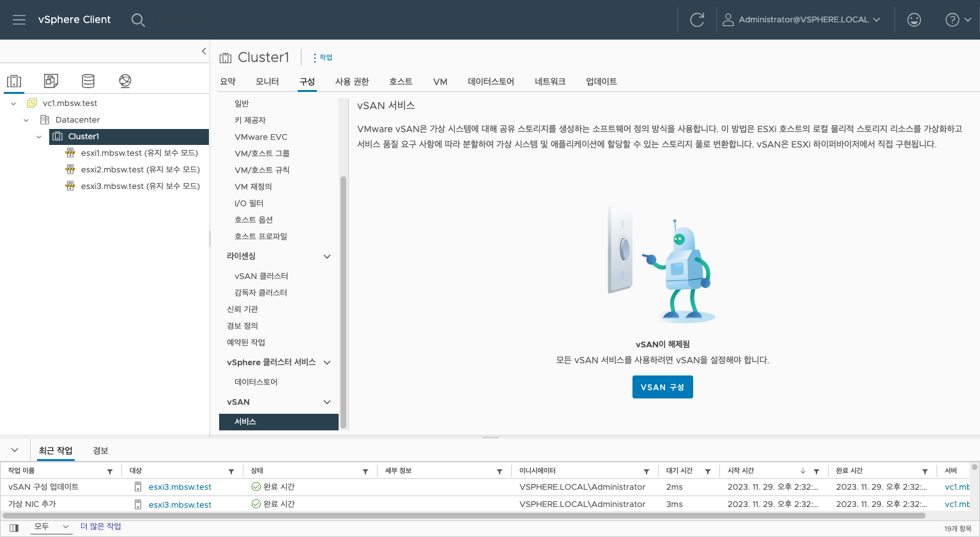
Task: Click the refresh icon in header
Action: coord(697,20)
